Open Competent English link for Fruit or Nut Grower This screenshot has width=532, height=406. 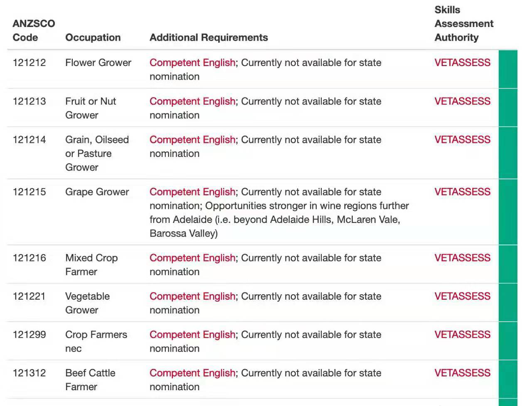tap(192, 101)
